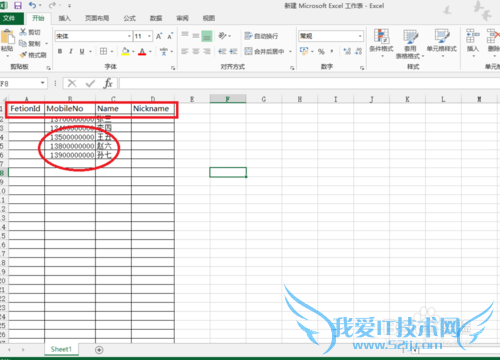
Task: Click the Redo arrow icon
Action: [x=52, y=5]
